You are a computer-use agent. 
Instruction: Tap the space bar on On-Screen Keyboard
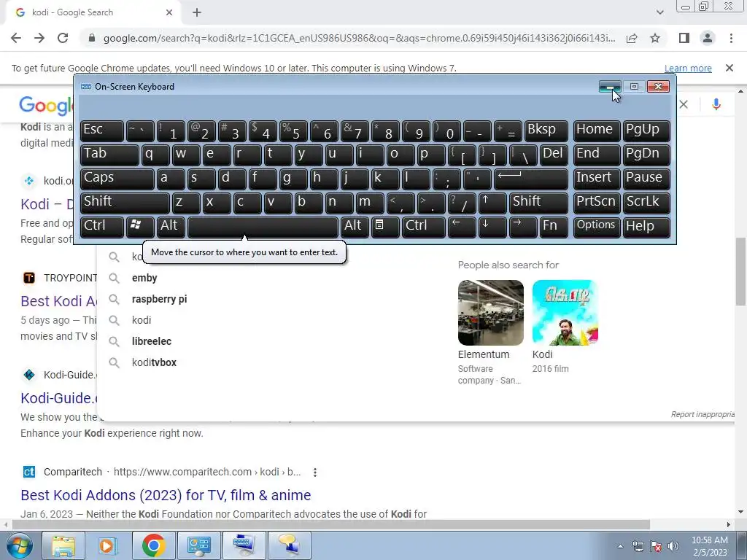click(263, 226)
